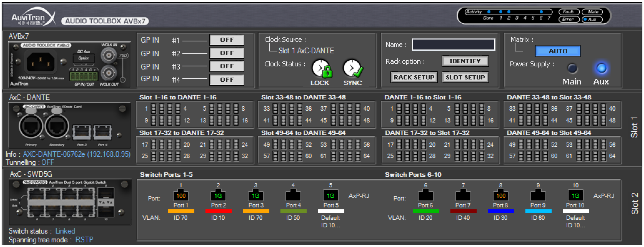Click the Switch Ports 1-5 heading

[166, 175]
